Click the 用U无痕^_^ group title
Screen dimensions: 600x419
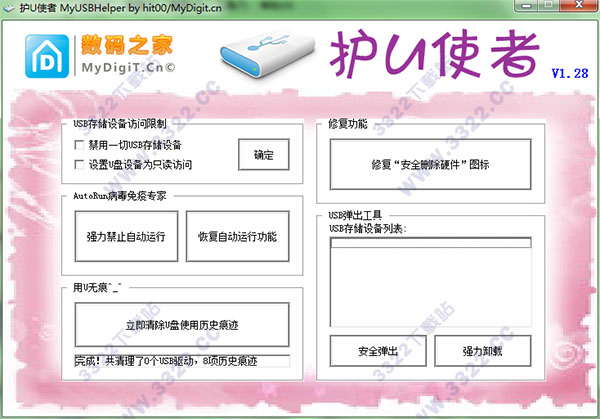point(98,287)
